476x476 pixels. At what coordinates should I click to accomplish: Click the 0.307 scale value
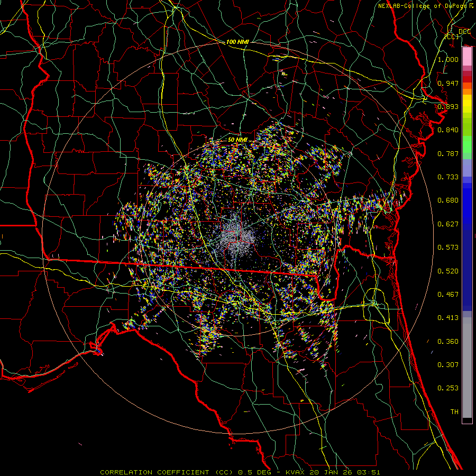pyautogui.click(x=448, y=365)
